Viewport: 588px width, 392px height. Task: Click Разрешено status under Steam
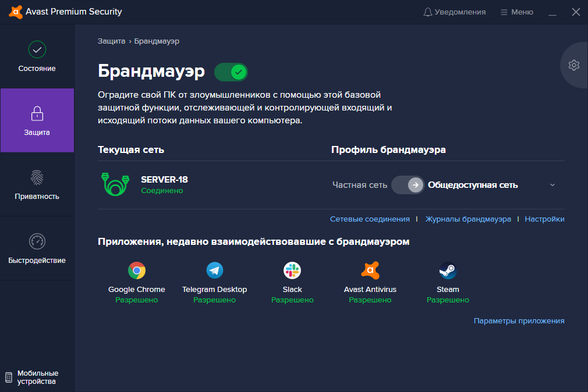[448, 300]
